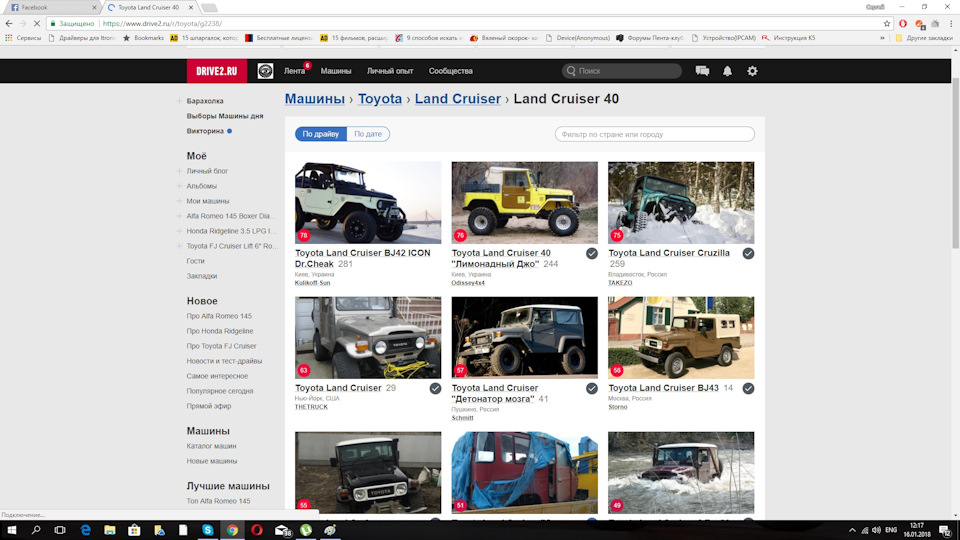Select the Toyota Land Cruiser 40 tab

point(149,7)
